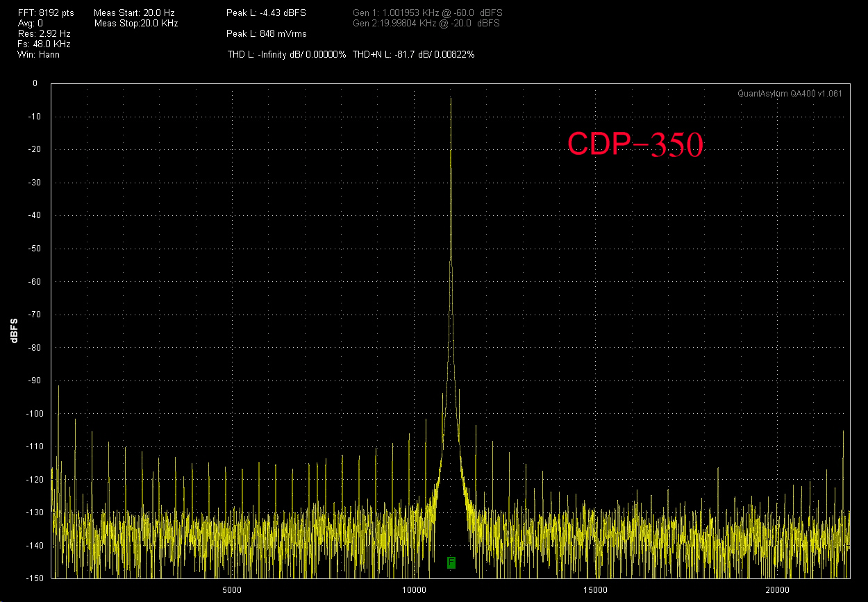This screenshot has height=602, width=868.
Task: Click the 10000 frequency axis label
Action: click(413, 590)
